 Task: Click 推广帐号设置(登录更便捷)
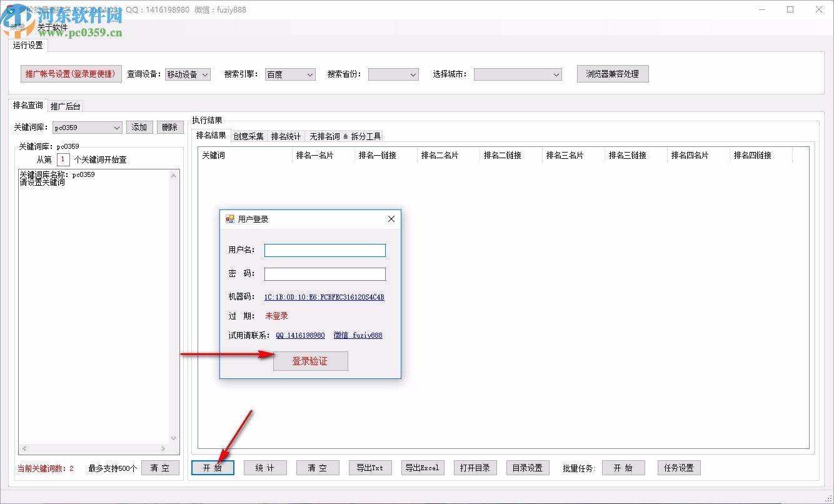pos(71,74)
